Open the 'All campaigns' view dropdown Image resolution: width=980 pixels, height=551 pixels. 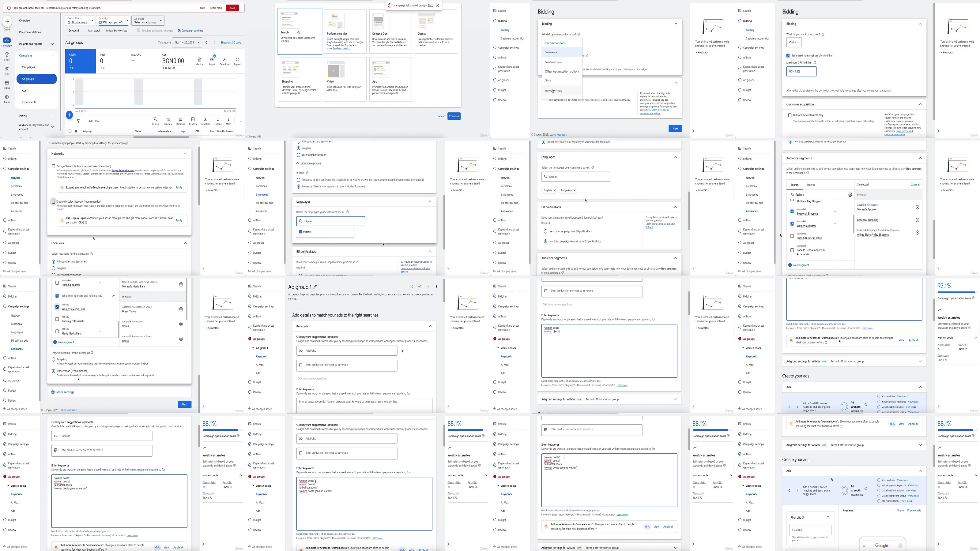[x=80, y=21]
